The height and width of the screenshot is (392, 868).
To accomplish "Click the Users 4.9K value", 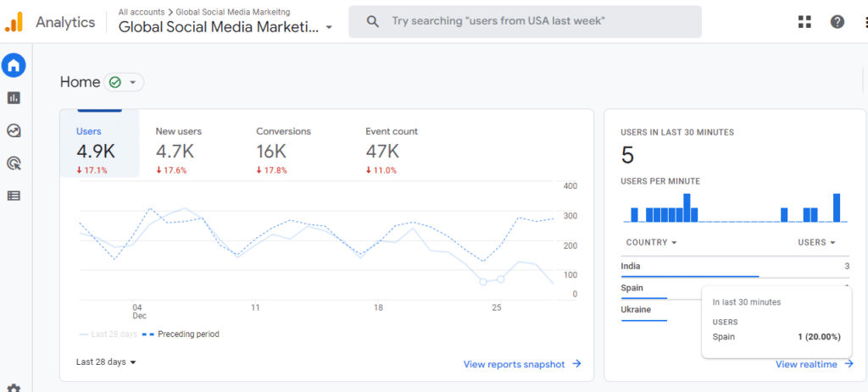I will (x=96, y=151).
